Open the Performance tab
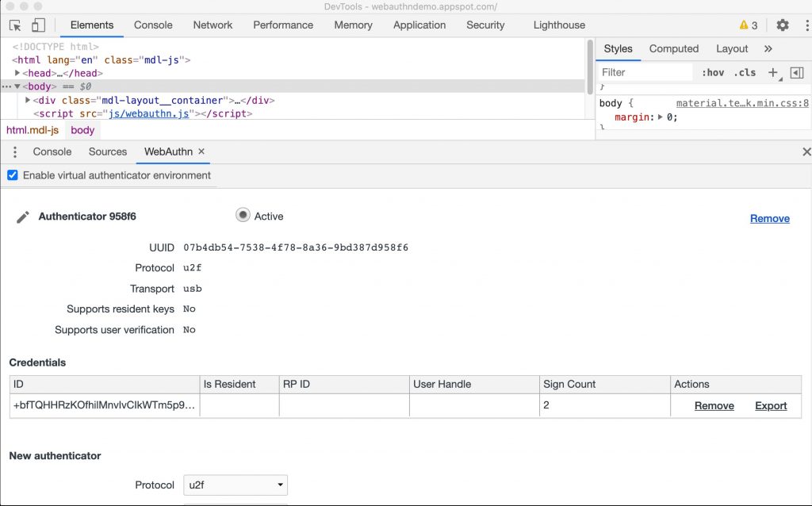This screenshot has width=812, height=506. (283, 25)
